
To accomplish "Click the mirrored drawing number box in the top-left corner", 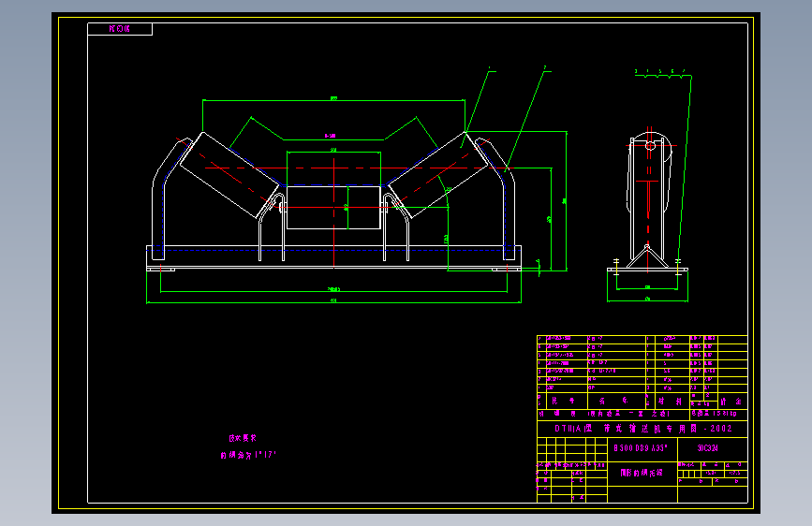I will click(120, 29).
